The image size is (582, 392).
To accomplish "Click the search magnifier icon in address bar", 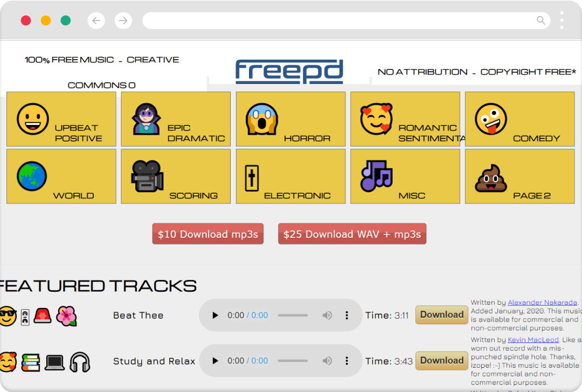I will (x=541, y=20).
